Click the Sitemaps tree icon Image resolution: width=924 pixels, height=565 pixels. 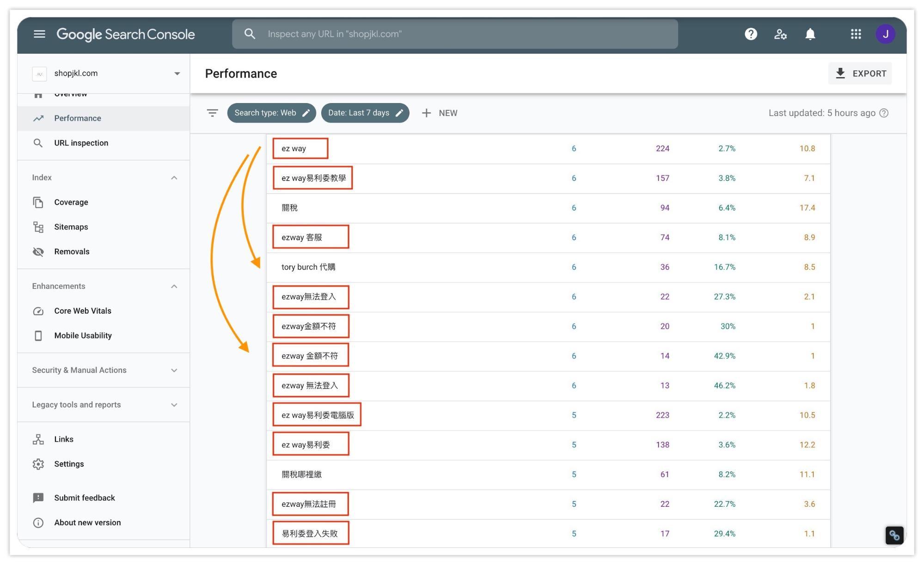[x=38, y=227]
